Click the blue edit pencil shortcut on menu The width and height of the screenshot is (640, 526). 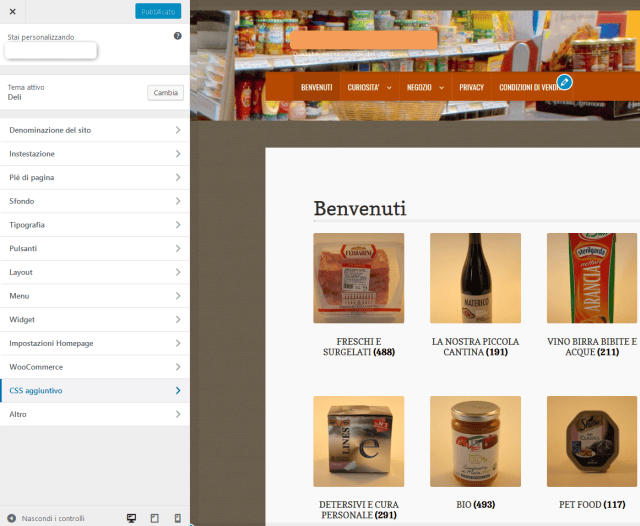pyautogui.click(x=564, y=82)
